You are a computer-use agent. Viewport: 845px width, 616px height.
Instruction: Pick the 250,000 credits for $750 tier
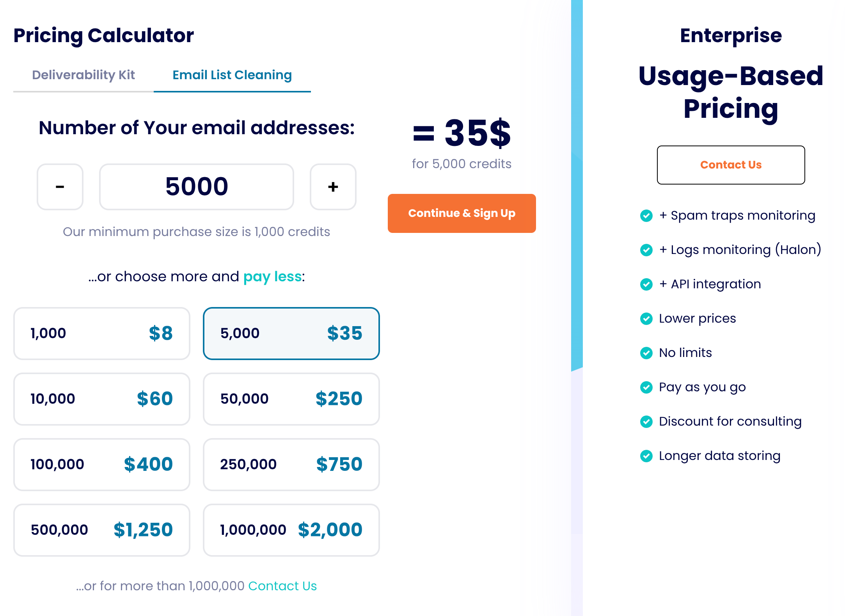click(x=291, y=465)
